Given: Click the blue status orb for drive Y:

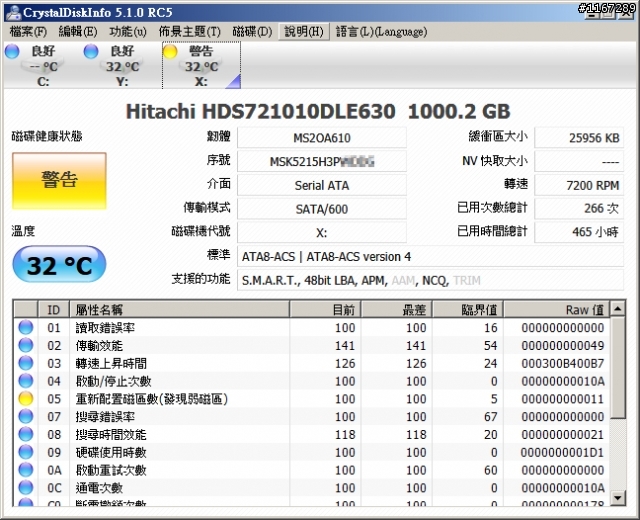Looking at the screenshot, I should coord(91,51).
